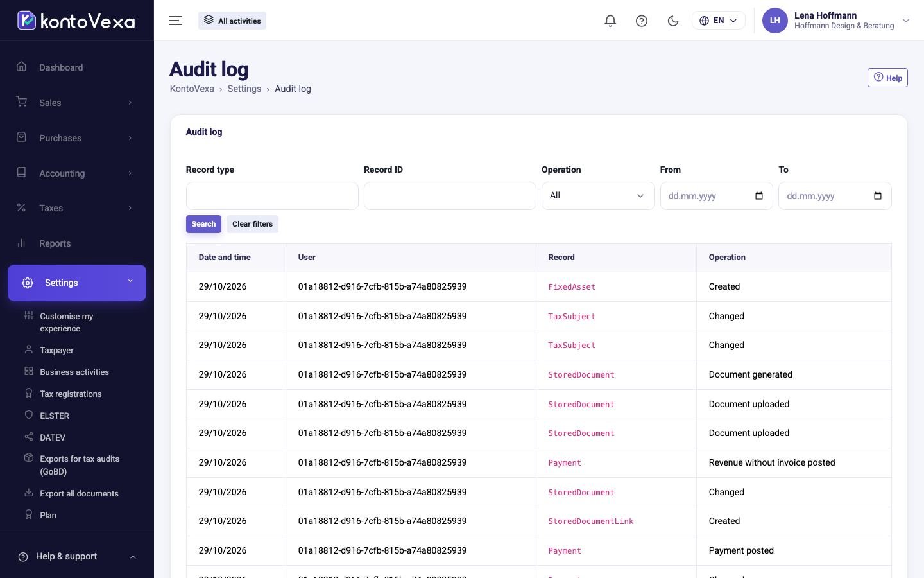The width and height of the screenshot is (924, 578).
Task: Click the StoredDocumentLink record entry
Action: [x=590, y=521]
